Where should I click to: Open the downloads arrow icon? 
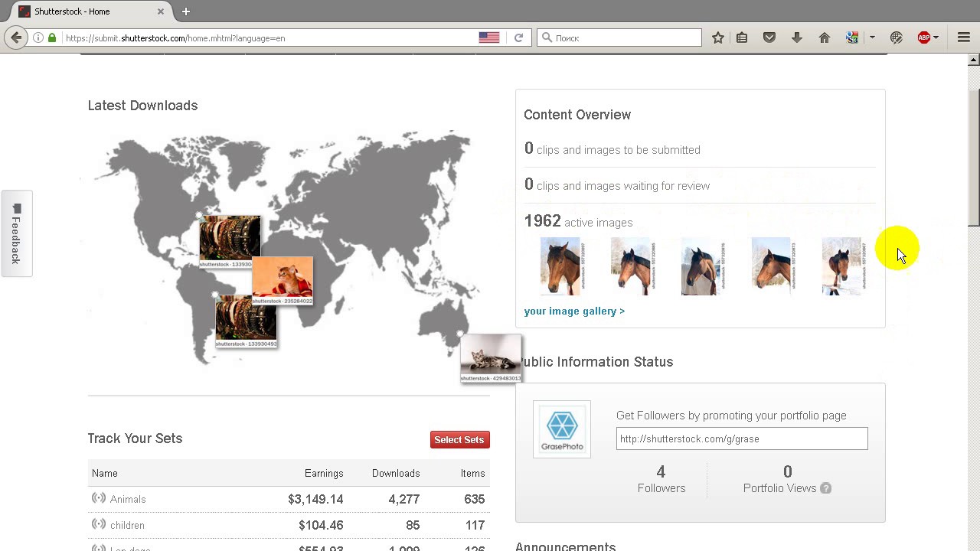[797, 37]
